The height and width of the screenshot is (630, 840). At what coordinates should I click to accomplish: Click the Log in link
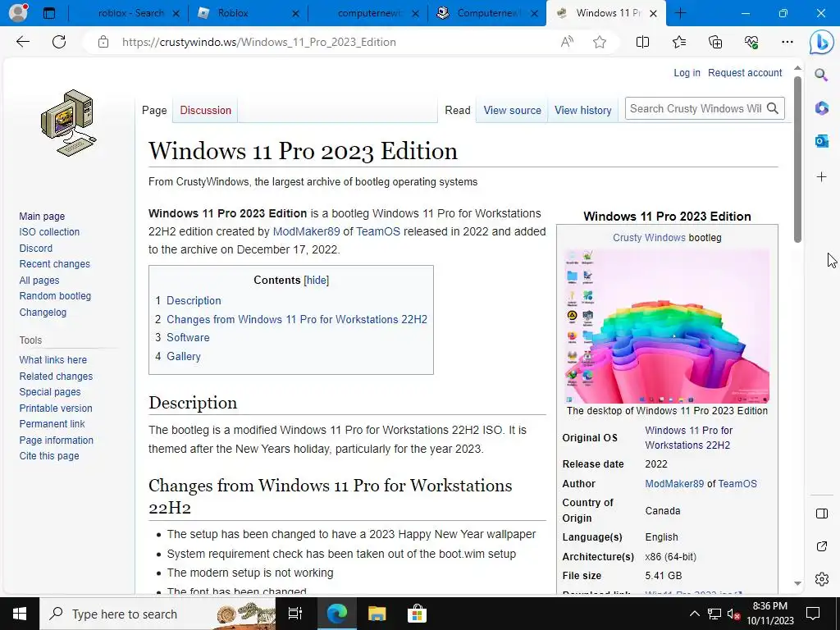687,73
